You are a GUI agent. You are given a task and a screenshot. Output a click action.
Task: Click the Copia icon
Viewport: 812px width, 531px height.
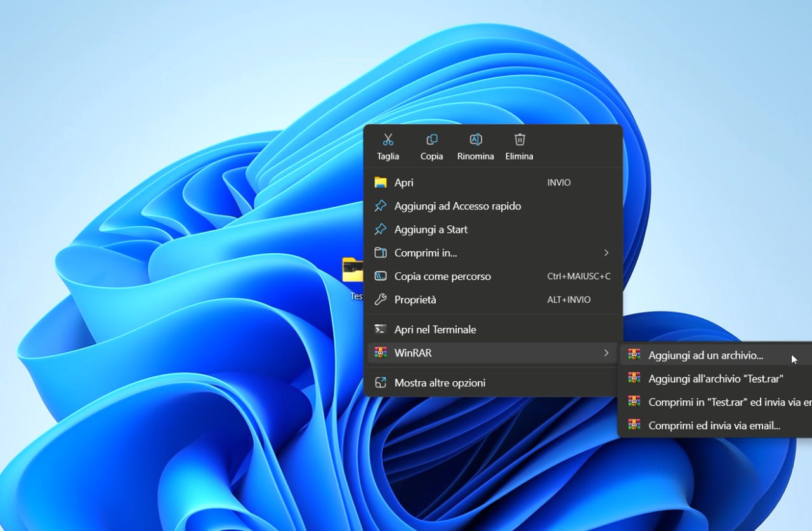point(431,140)
